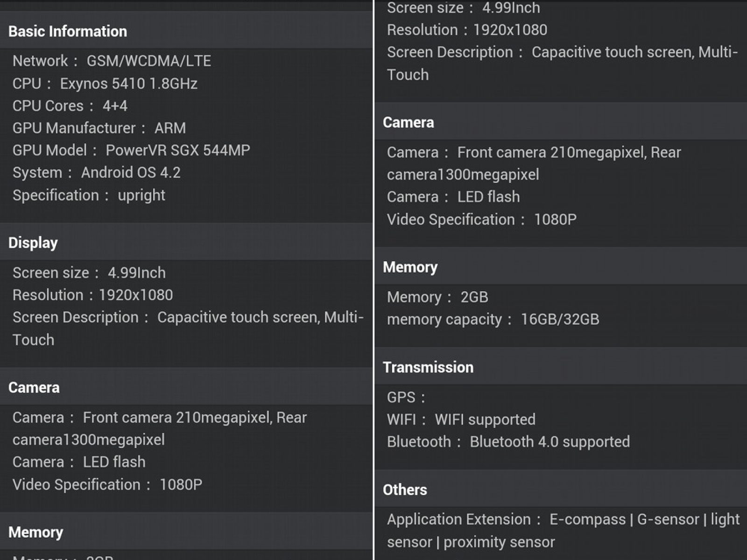Select the Application Extension sensors entry
This screenshot has width=747, height=560.
tap(563, 531)
